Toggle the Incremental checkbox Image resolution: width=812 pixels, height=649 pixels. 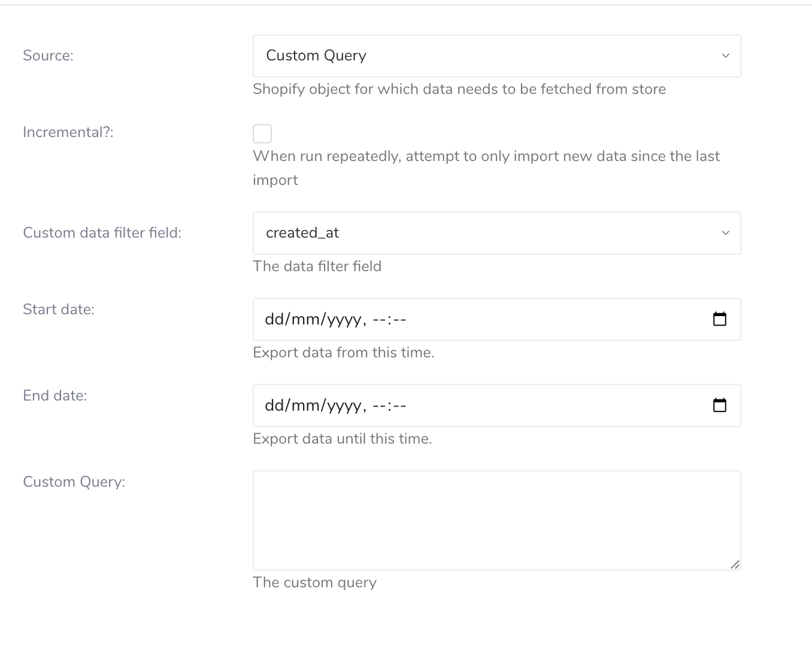tap(262, 134)
